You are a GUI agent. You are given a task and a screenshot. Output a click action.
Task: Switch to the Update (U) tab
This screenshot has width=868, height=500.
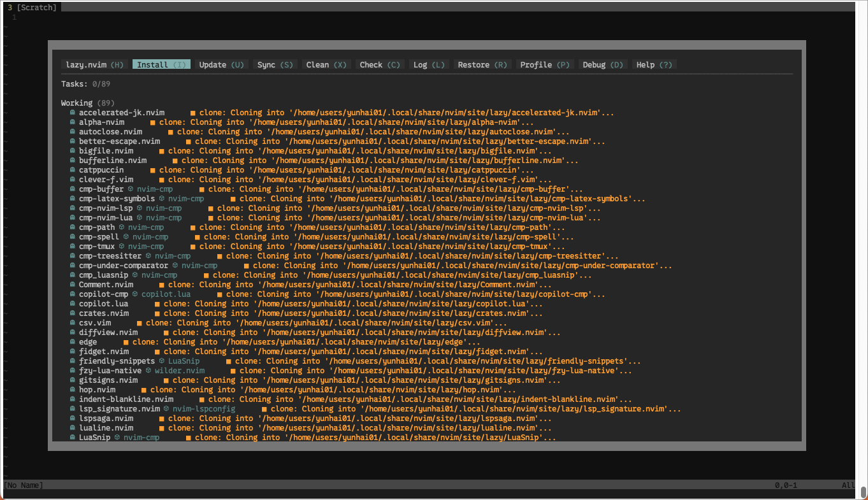pyautogui.click(x=221, y=65)
